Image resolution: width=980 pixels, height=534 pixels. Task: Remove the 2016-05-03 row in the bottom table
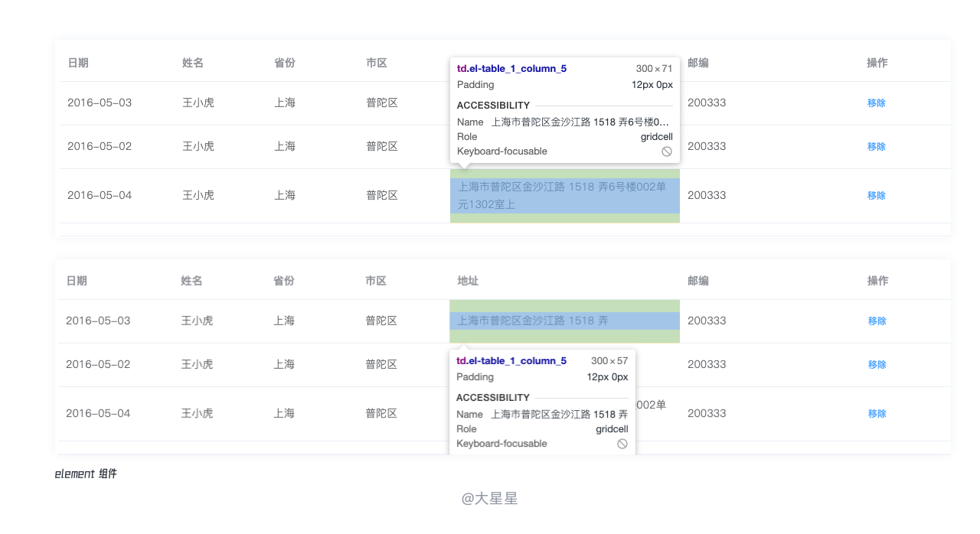(877, 321)
